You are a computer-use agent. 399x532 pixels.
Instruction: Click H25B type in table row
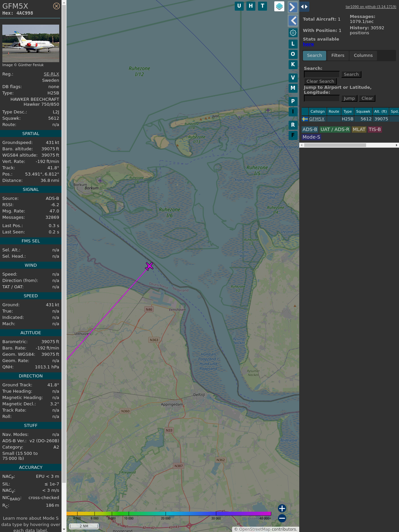click(x=347, y=119)
